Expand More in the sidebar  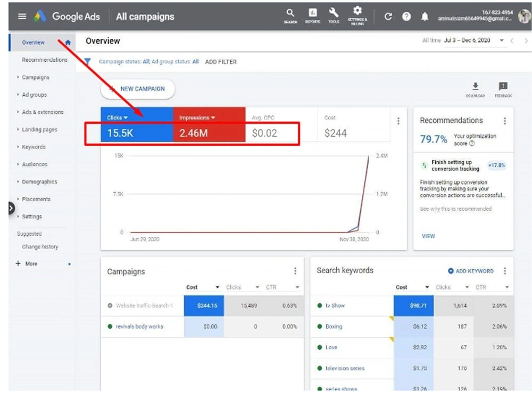[27, 264]
